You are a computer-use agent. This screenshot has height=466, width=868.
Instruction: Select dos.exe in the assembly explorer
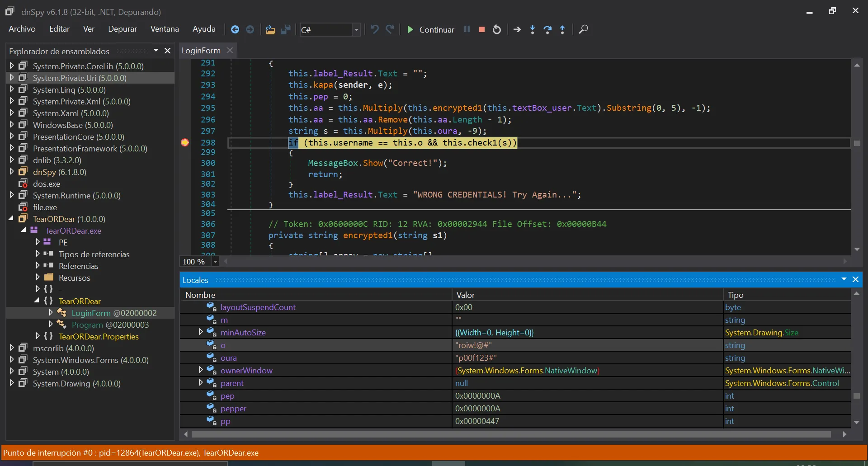coord(46,184)
